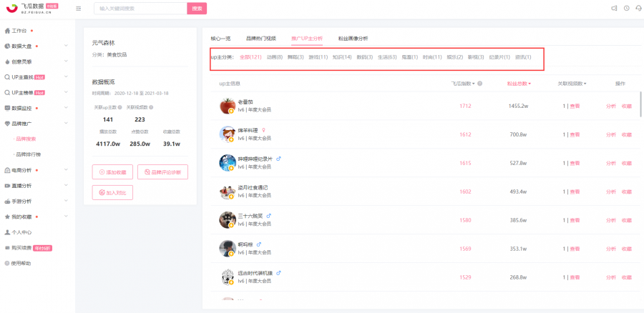Screen dimensions: 644x313
Task: Click 收藏 in the 268.8w fans row
Action: pyautogui.click(x=626, y=277)
